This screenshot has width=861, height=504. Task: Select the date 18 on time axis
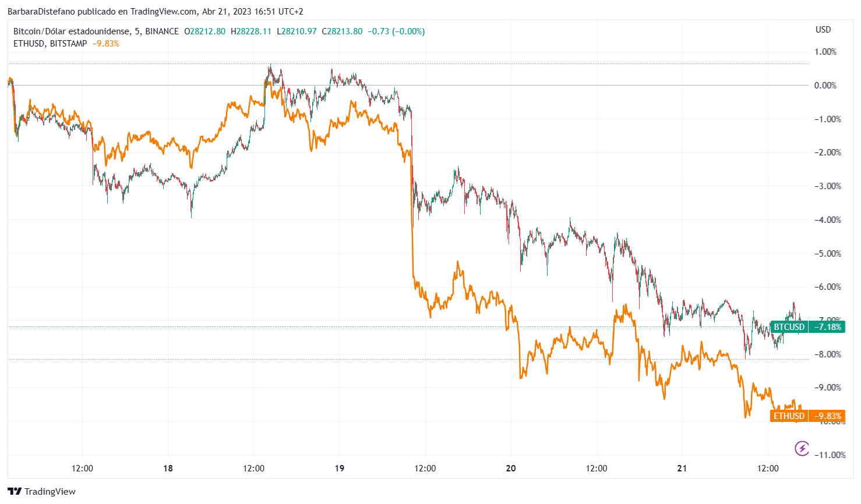point(168,468)
